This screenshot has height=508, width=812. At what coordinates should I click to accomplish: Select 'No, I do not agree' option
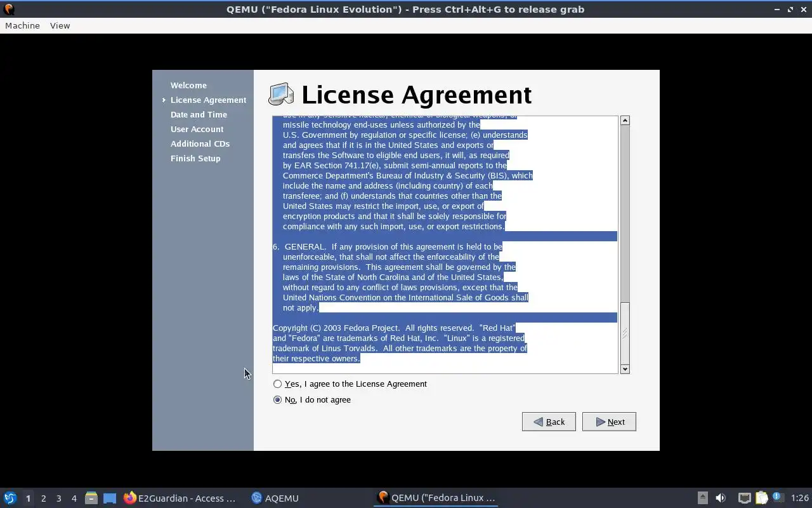click(x=311, y=399)
